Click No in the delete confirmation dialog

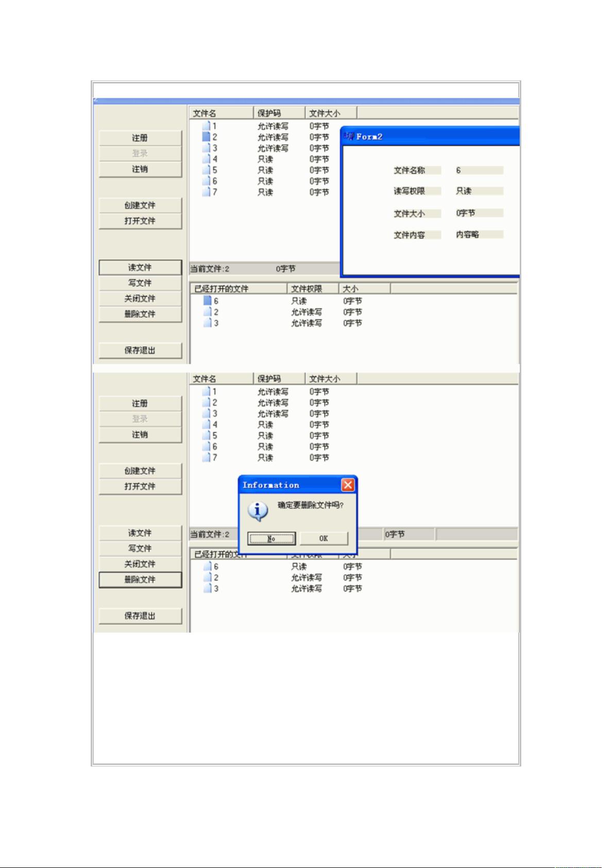point(271,538)
